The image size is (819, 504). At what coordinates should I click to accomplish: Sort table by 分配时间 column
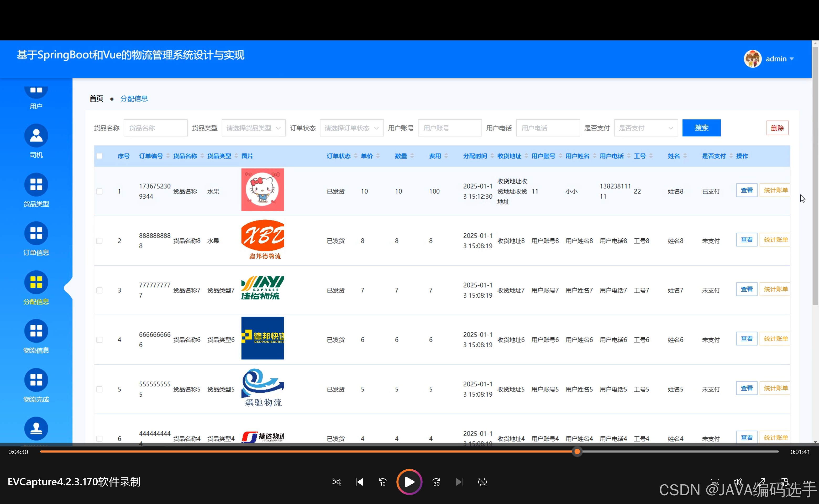pos(492,156)
